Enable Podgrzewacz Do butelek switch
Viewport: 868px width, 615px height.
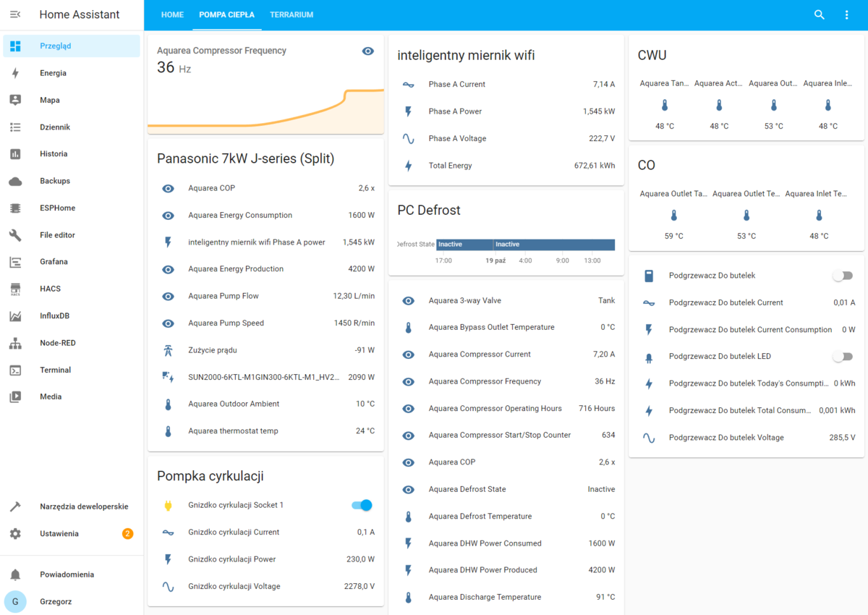(842, 276)
